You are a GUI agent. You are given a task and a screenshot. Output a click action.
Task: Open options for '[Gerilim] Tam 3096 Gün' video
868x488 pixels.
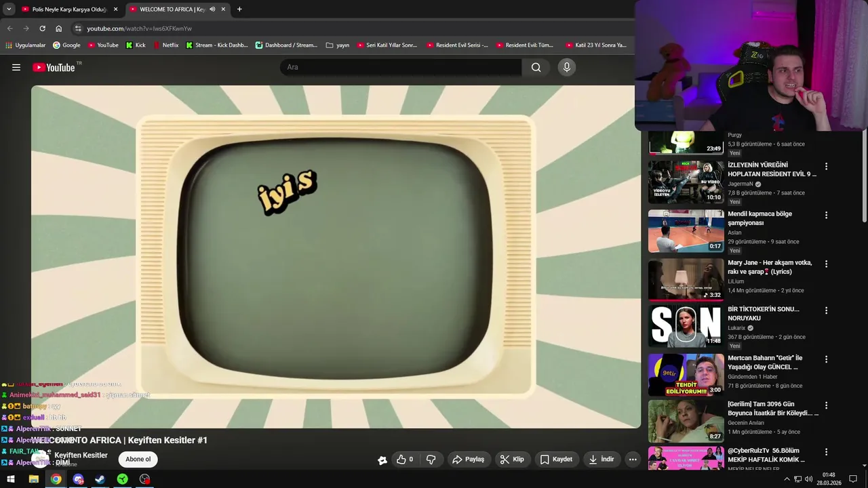coord(826,405)
